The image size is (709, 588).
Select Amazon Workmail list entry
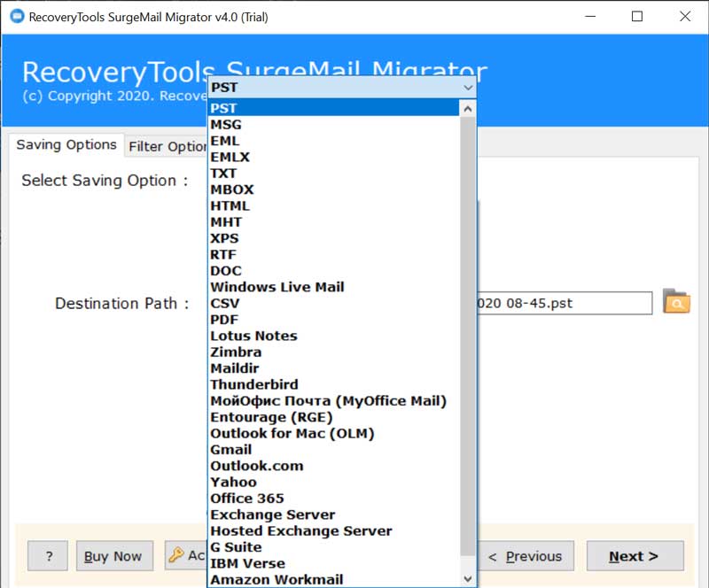click(334, 580)
